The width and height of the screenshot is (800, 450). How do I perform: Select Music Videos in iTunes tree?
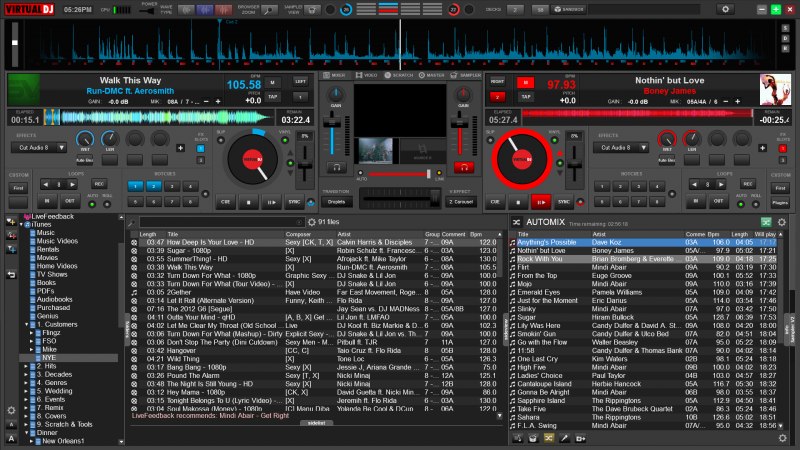point(57,241)
